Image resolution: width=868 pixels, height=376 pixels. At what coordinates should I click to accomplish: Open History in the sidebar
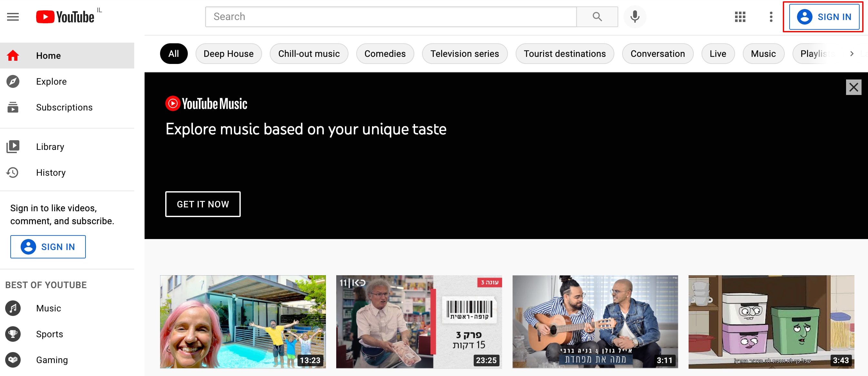pos(67,172)
